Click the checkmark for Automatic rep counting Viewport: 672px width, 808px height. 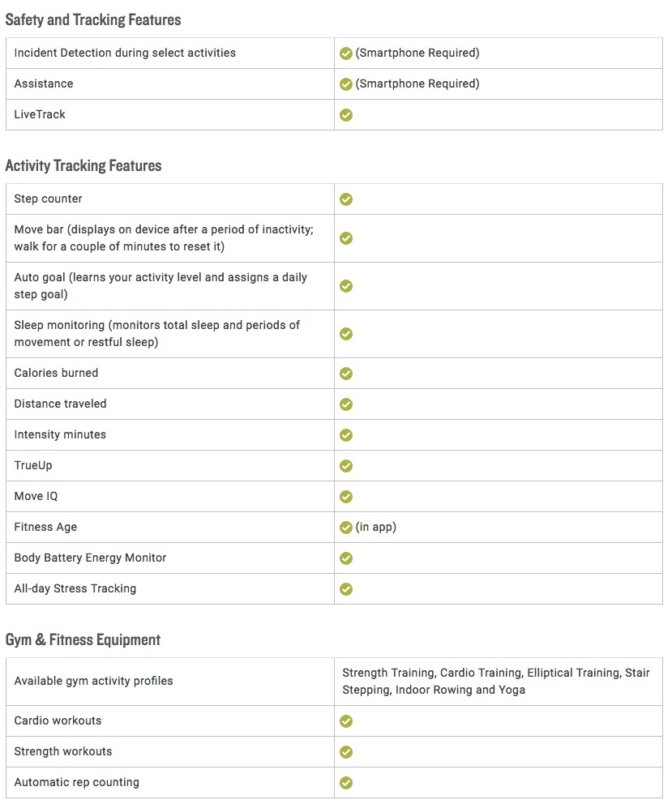point(346,783)
